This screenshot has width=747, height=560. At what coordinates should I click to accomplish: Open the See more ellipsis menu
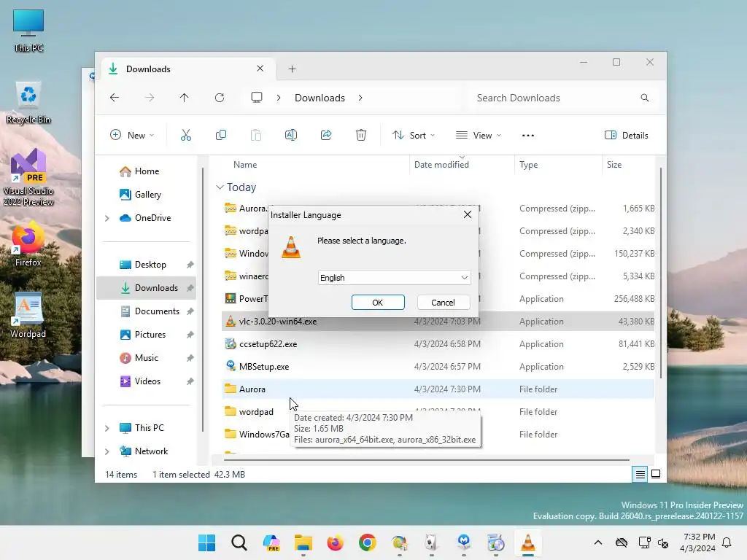(x=528, y=135)
